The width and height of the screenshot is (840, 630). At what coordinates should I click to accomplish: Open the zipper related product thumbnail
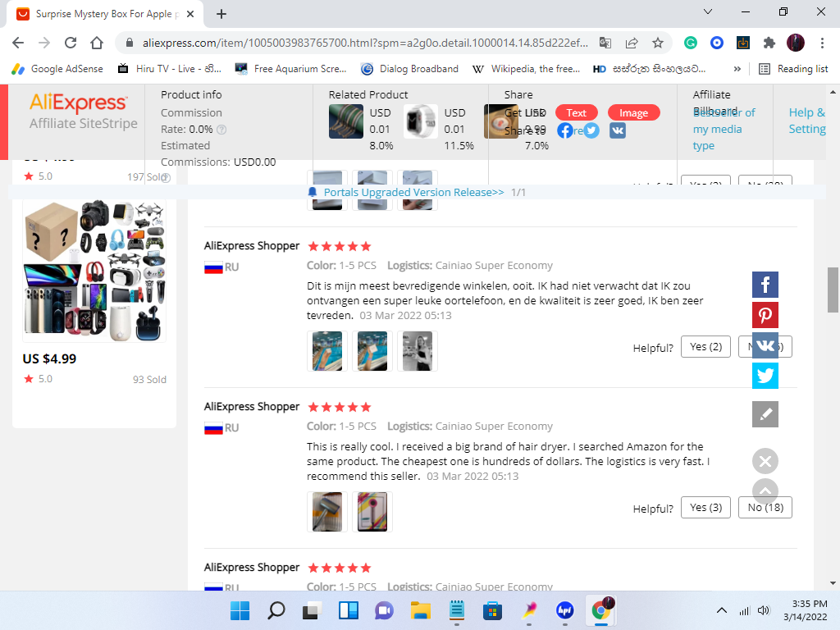click(346, 121)
